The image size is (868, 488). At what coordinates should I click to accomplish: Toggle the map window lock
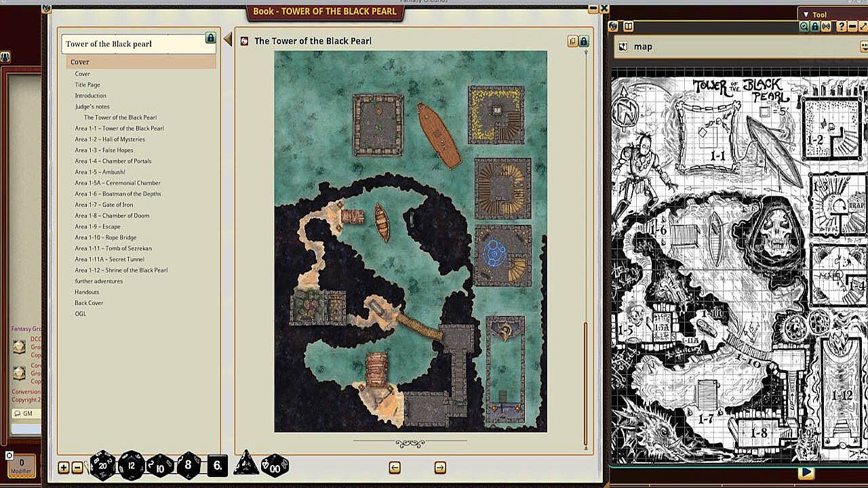[814, 26]
